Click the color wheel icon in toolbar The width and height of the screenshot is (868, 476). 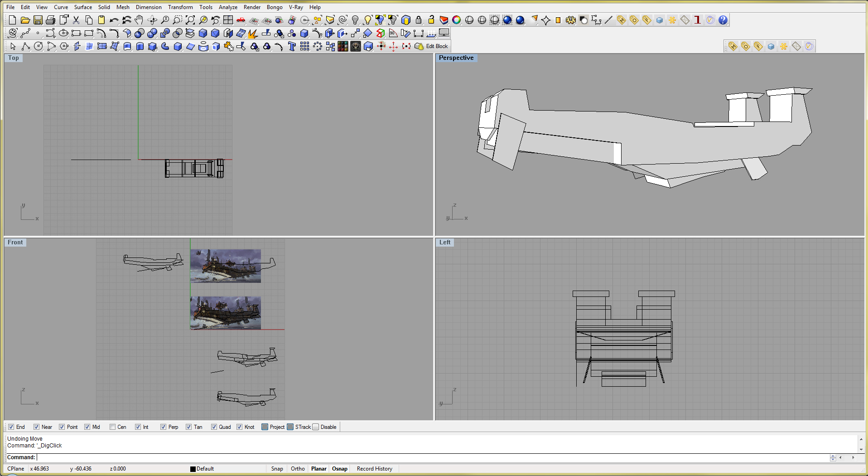(x=457, y=20)
